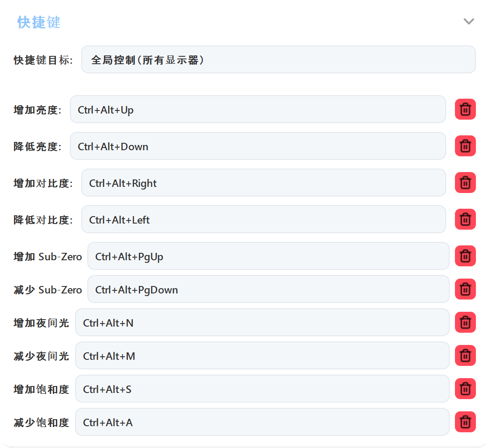
Task: Delete the 降低对比度 shortcut
Action: pos(465,219)
